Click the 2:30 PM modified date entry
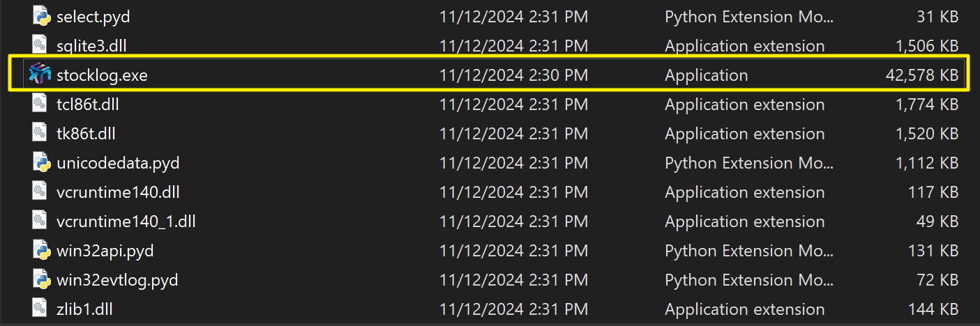 click(513, 75)
